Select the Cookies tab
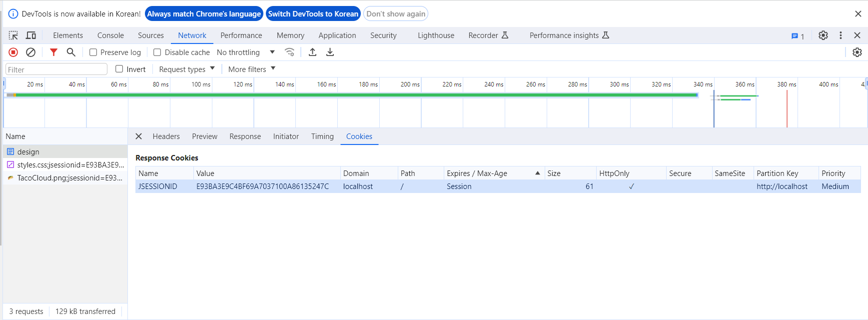 [359, 136]
